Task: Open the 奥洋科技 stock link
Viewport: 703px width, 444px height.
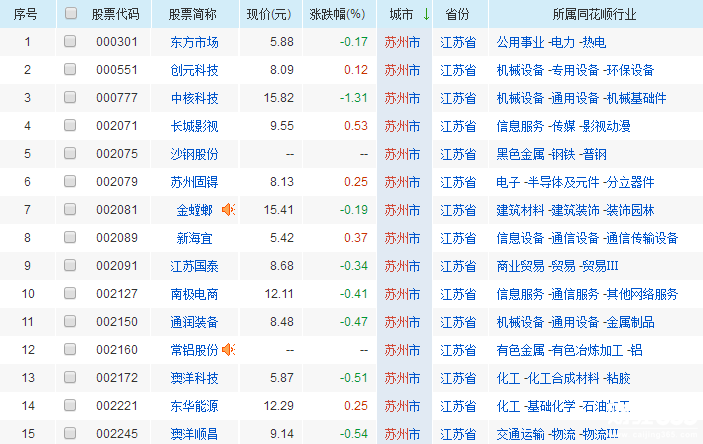Action: pos(194,378)
